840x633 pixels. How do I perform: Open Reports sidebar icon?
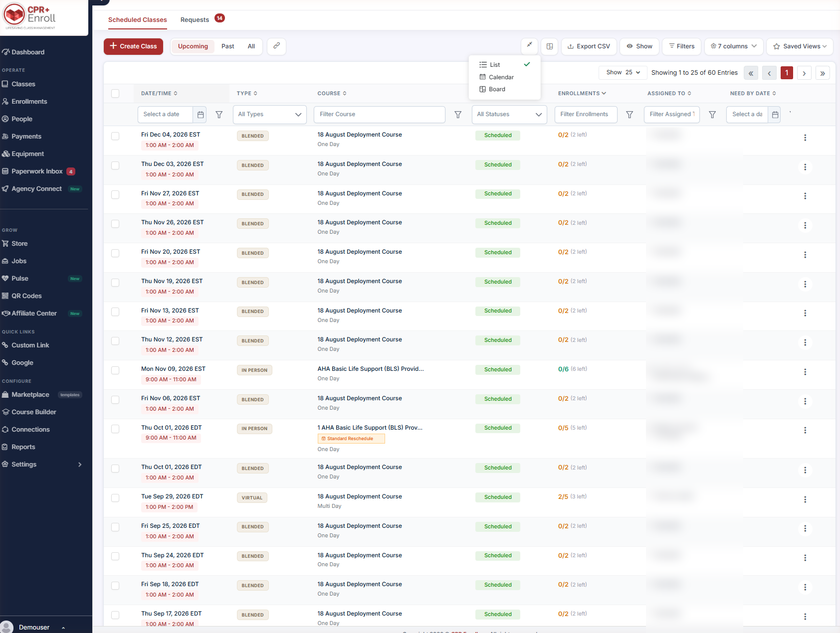(5, 447)
